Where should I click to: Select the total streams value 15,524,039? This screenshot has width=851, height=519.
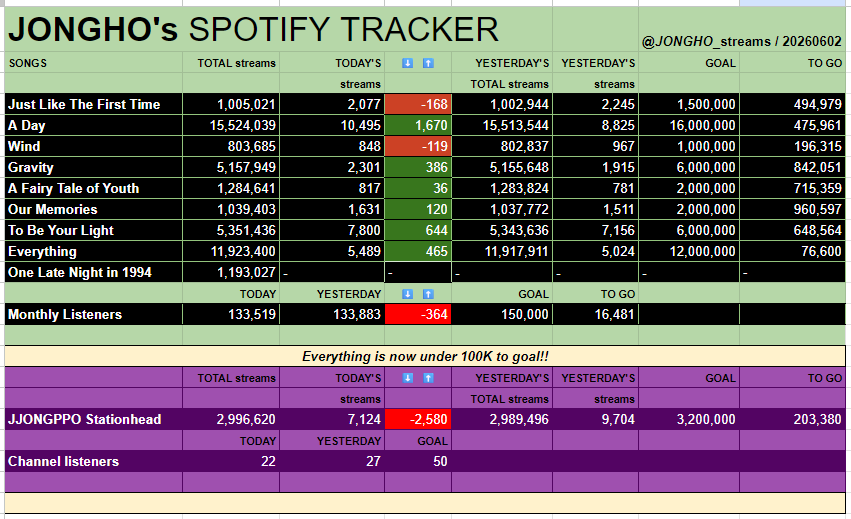click(231, 125)
